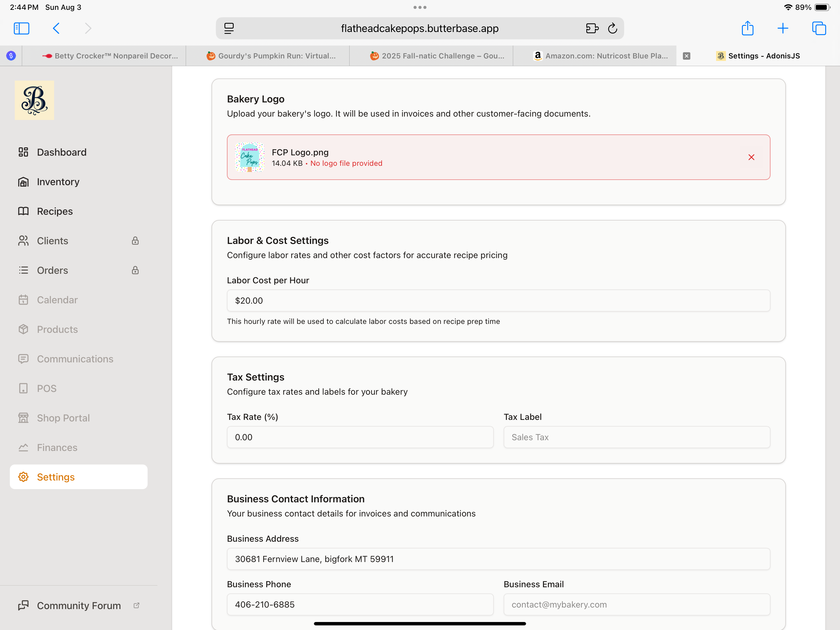Click the Labor Cost per Hour field
Screen dimensions: 840x630
click(498, 301)
